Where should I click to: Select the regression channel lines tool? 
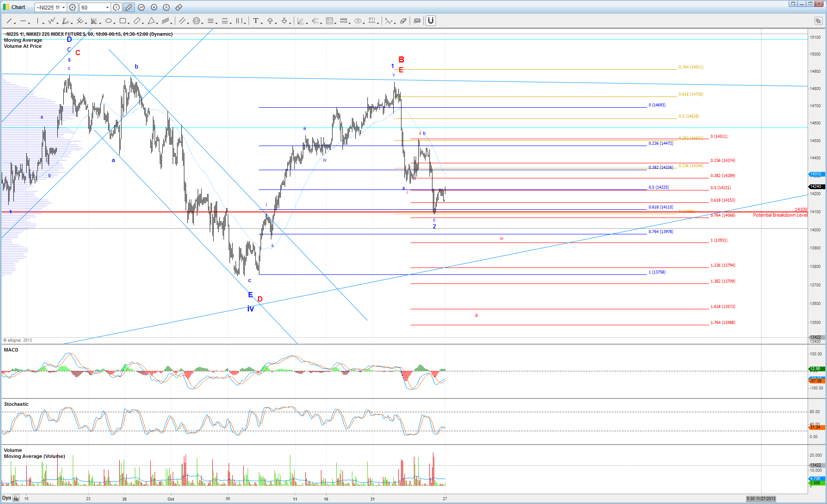[166, 21]
